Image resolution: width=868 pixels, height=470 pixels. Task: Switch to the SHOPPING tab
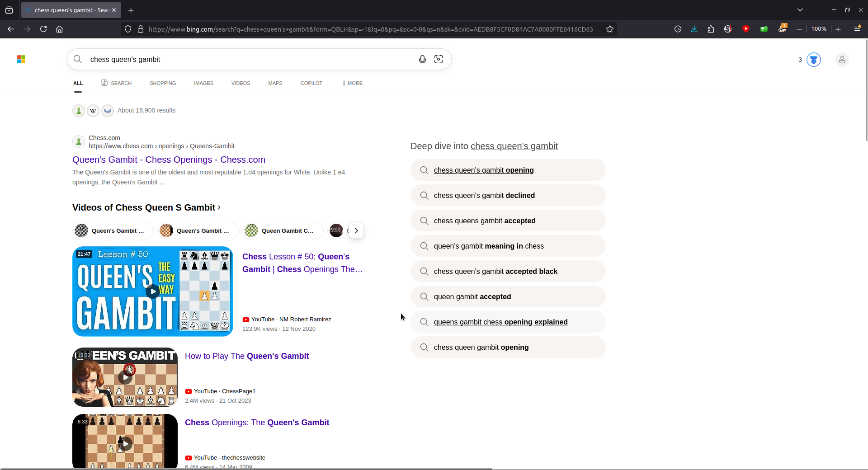tap(163, 83)
